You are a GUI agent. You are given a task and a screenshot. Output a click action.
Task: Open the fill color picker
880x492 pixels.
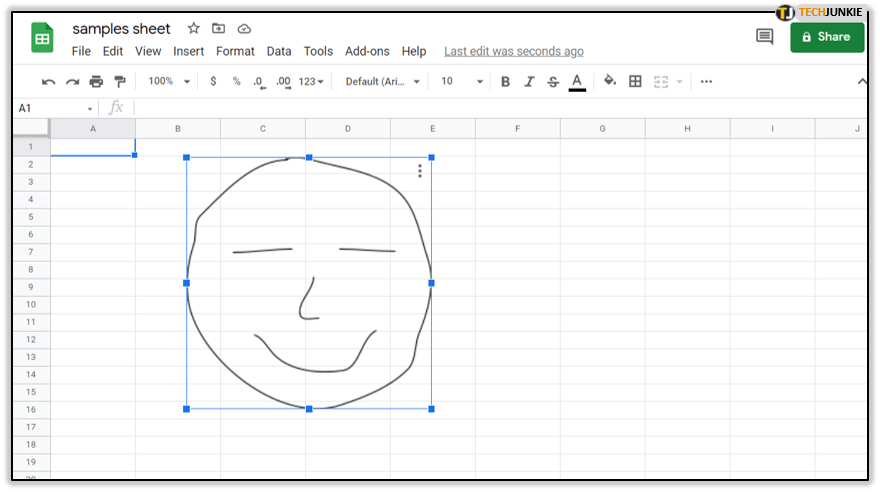tap(609, 82)
